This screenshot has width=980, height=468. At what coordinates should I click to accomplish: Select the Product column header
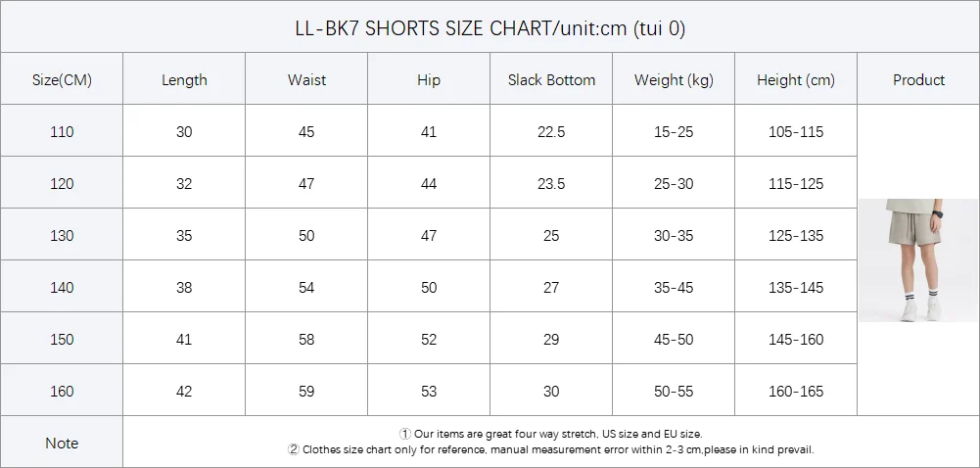[x=918, y=80]
